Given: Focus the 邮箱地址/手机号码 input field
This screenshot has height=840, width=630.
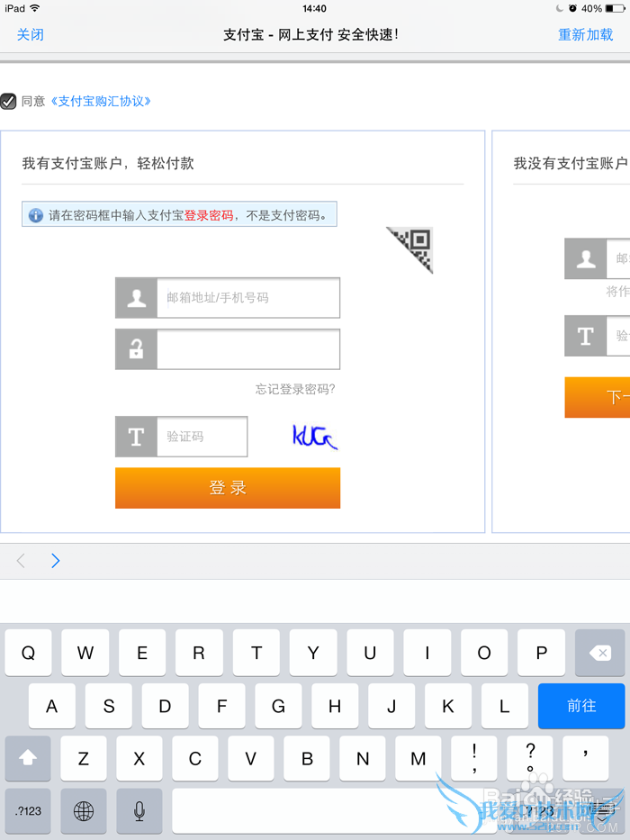Looking at the screenshot, I should tap(248, 298).
